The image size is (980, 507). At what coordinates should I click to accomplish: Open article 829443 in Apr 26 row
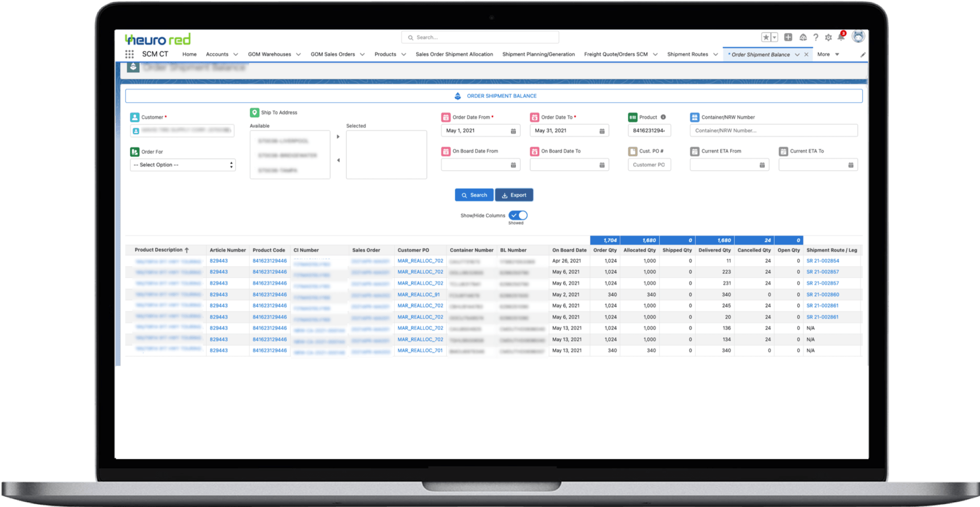(219, 261)
